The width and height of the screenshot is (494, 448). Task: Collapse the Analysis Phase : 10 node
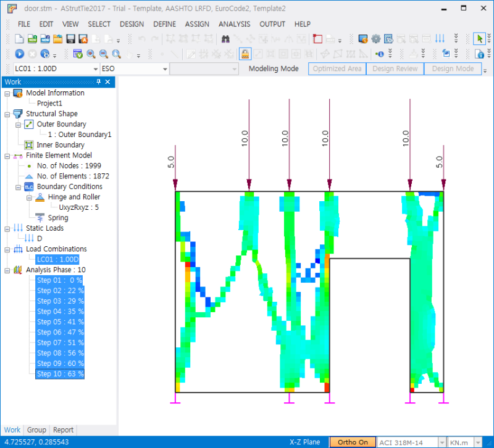(x=7, y=270)
